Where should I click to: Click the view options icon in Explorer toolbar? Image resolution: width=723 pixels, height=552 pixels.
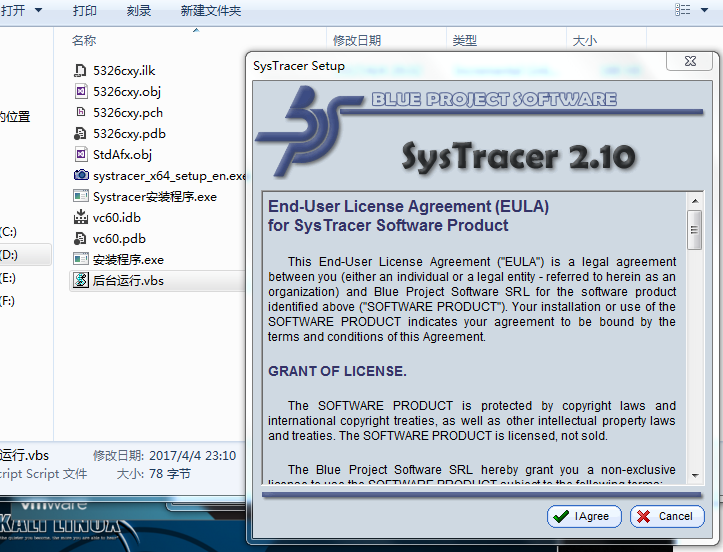click(x=683, y=10)
